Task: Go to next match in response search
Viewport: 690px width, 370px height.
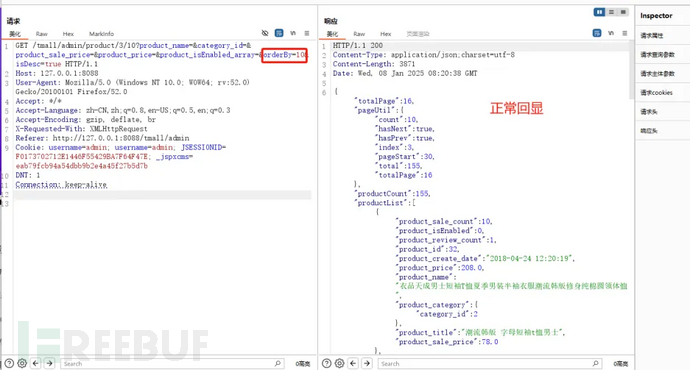Action: [367, 363]
